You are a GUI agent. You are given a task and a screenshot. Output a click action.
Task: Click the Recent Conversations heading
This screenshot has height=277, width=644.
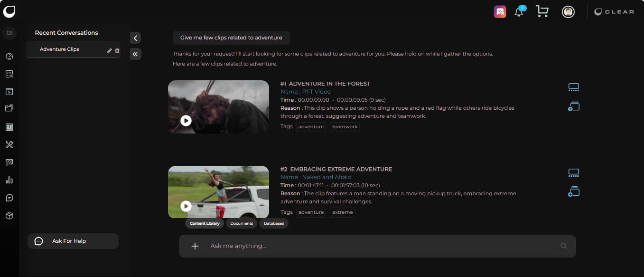point(66,33)
